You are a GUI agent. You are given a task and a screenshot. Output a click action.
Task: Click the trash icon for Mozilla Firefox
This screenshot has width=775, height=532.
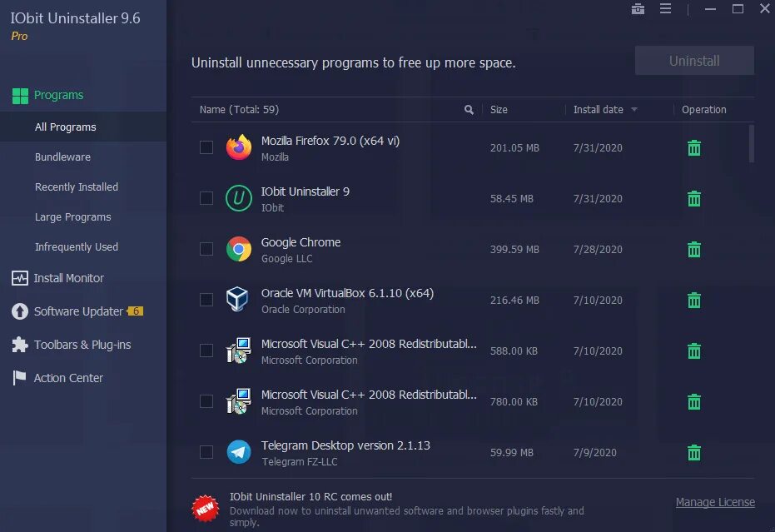[694, 147]
